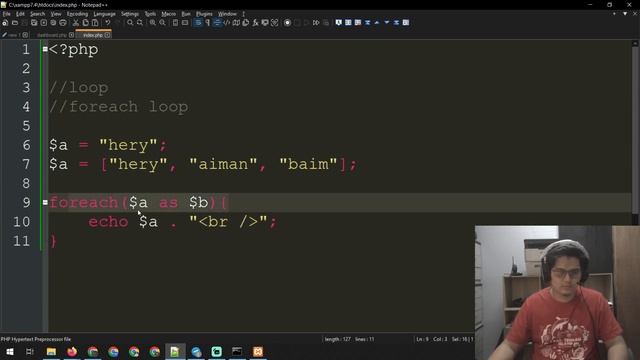Toggle indent guide display
The width and height of the screenshot is (640, 360).
click(217, 23)
